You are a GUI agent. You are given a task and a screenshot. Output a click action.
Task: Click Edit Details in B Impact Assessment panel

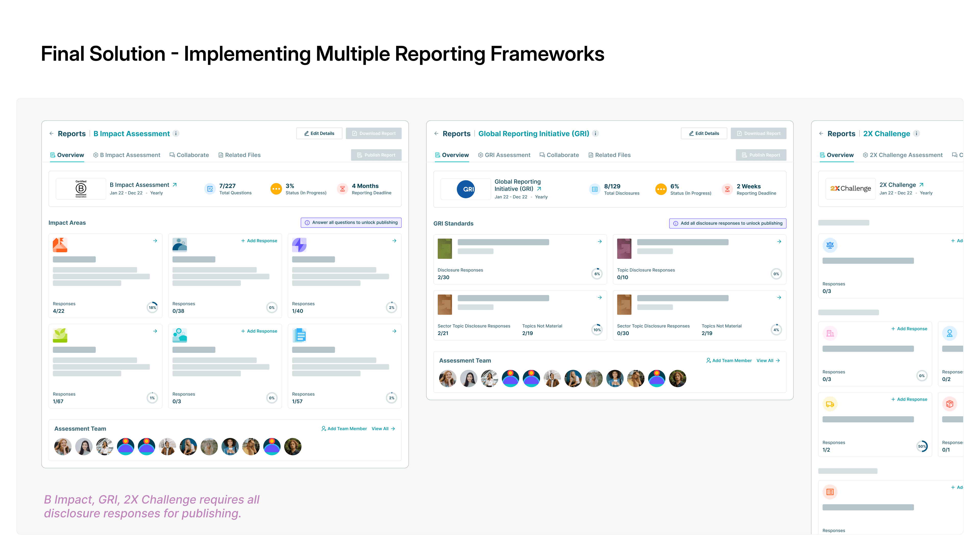[x=319, y=133]
